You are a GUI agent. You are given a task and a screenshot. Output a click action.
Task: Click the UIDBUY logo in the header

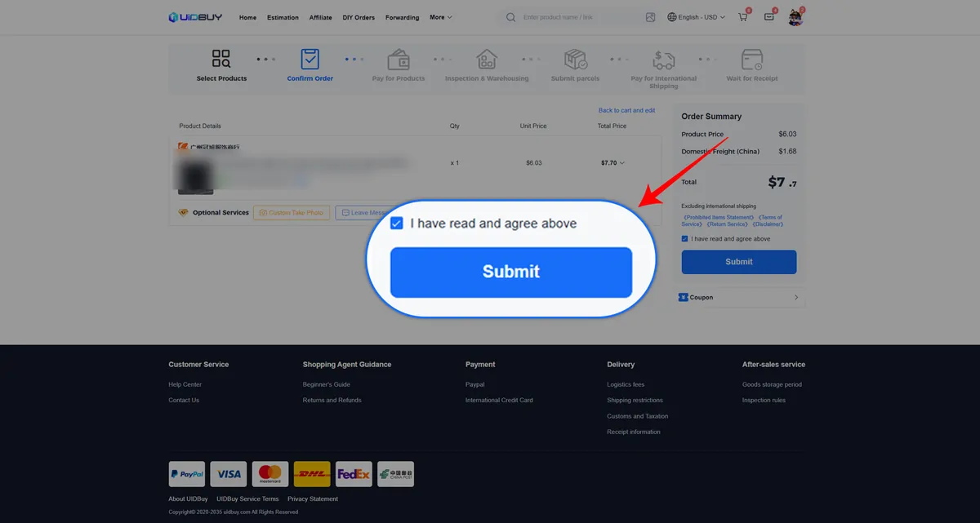coord(195,17)
